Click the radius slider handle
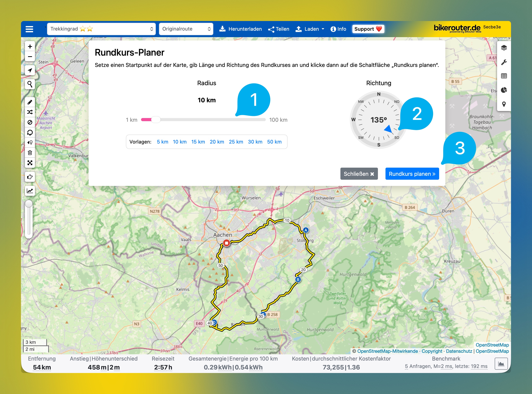 pyautogui.click(x=156, y=120)
